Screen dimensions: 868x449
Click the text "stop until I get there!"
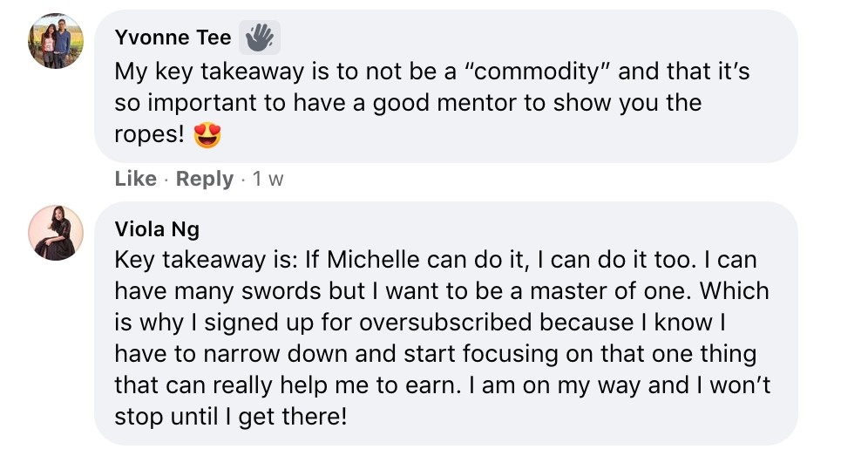(x=231, y=417)
